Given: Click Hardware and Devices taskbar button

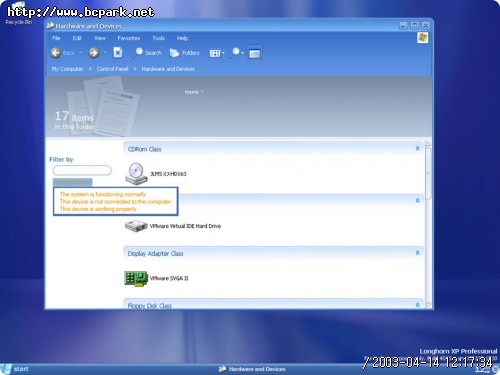Looking at the screenshot, I should coord(252,369).
